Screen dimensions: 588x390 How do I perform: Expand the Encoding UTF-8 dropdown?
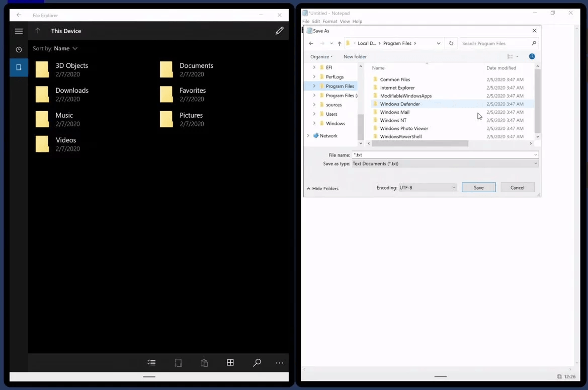click(x=428, y=188)
